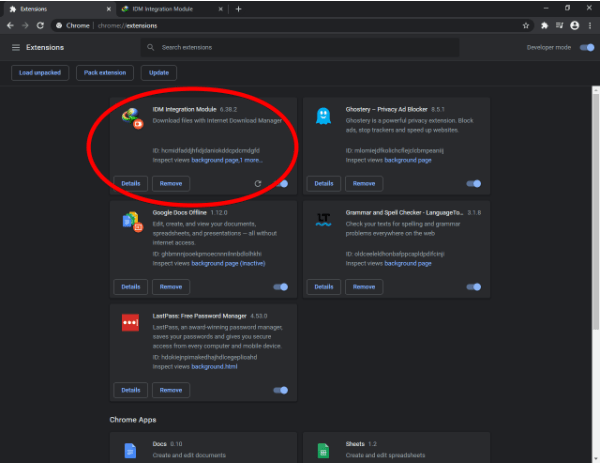Toggle Developer mode switch

point(587,48)
